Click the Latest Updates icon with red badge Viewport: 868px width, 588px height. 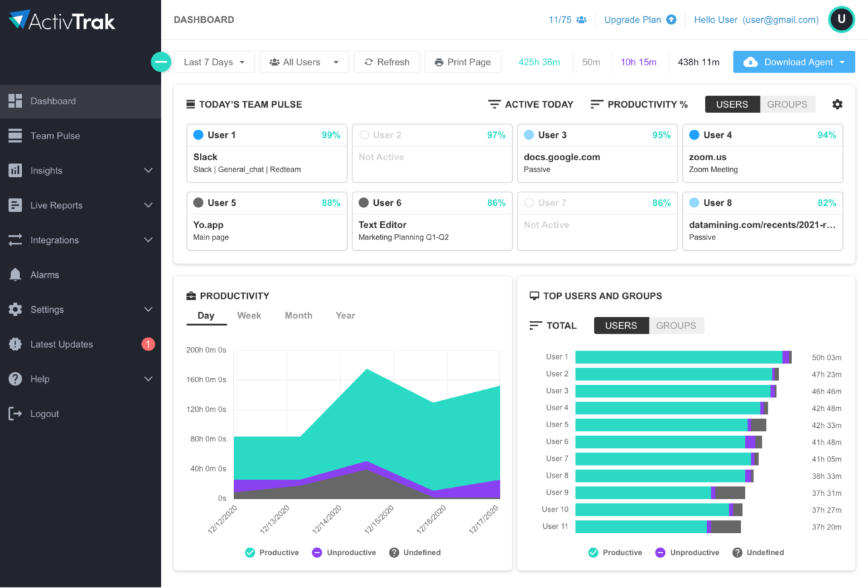click(x=15, y=344)
